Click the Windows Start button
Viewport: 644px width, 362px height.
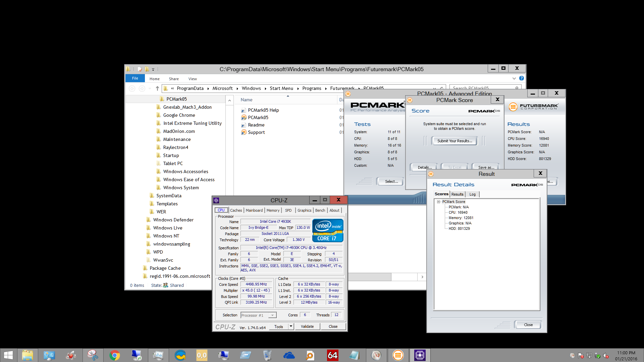click(8, 355)
